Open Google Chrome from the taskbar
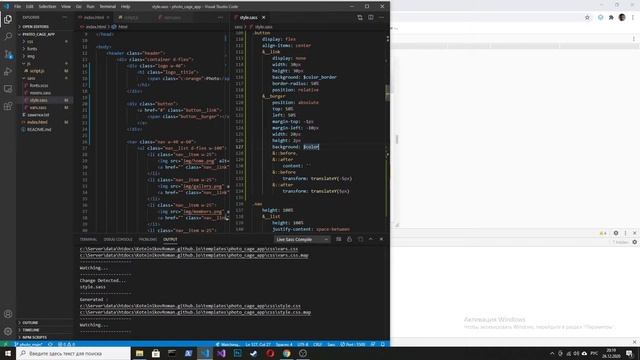The height and width of the screenshot is (360, 640). coord(287,353)
